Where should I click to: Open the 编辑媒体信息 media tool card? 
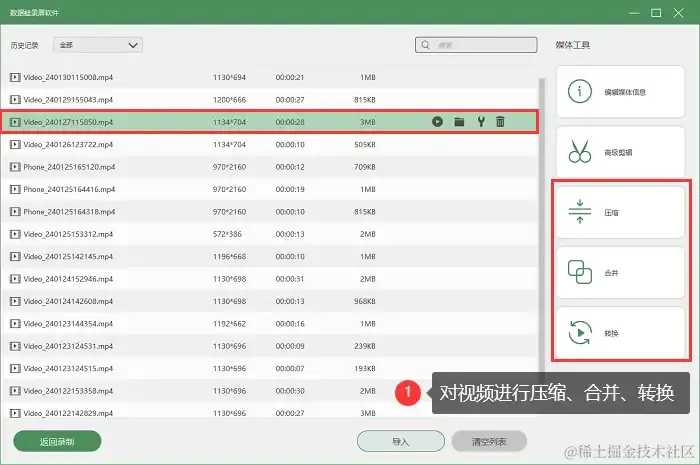(620, 91)
